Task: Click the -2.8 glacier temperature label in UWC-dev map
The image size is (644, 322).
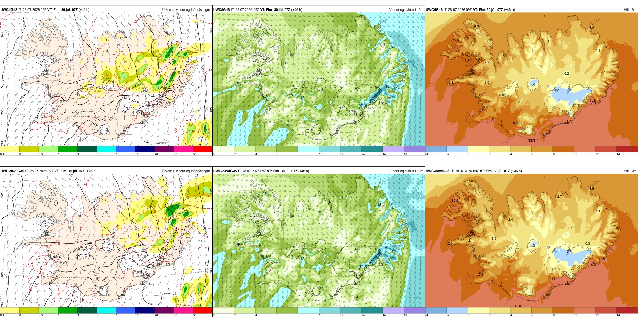Action: click(x=569, y=251)
